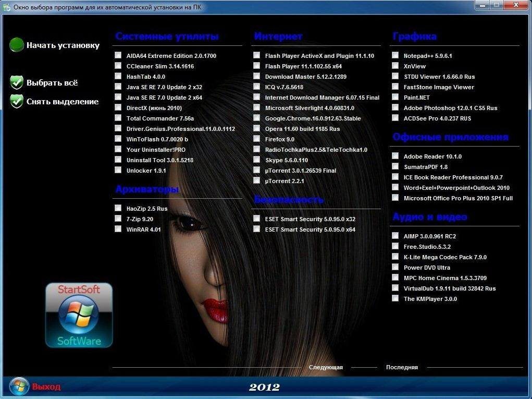Check the AIDA64 Extreme Edition checkbox
This screenshot has width=532, height=399.
pos(118,55)
